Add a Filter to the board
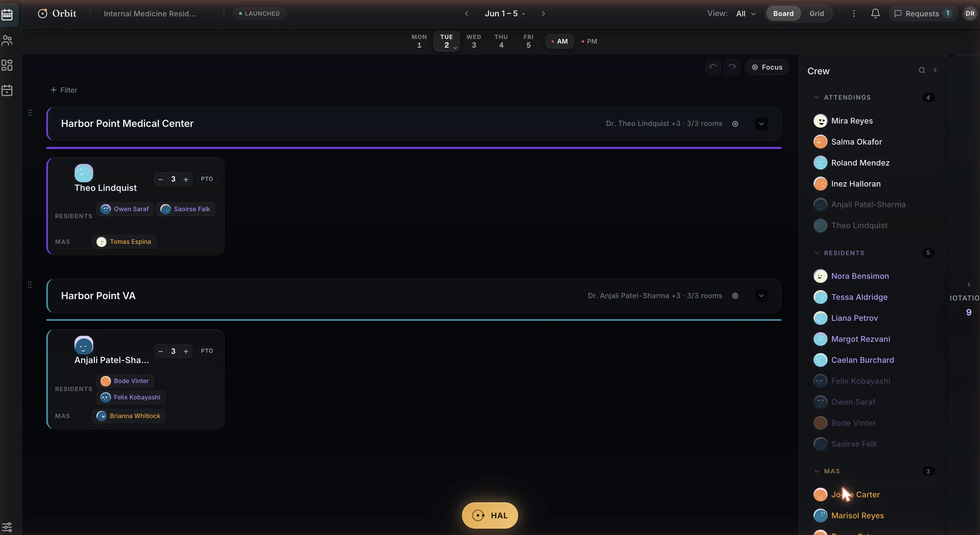 (x=63, y=90)
